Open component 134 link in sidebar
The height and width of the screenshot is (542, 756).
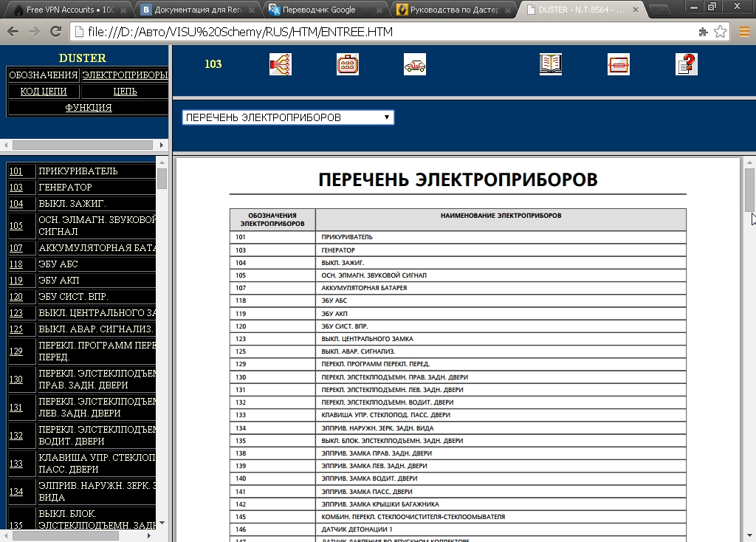tap(16, 491)
